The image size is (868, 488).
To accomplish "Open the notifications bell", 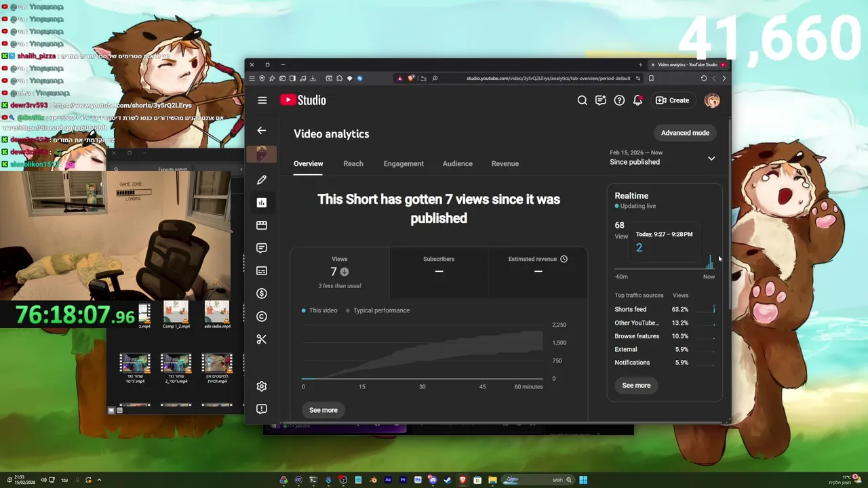I will click(637, 100).
